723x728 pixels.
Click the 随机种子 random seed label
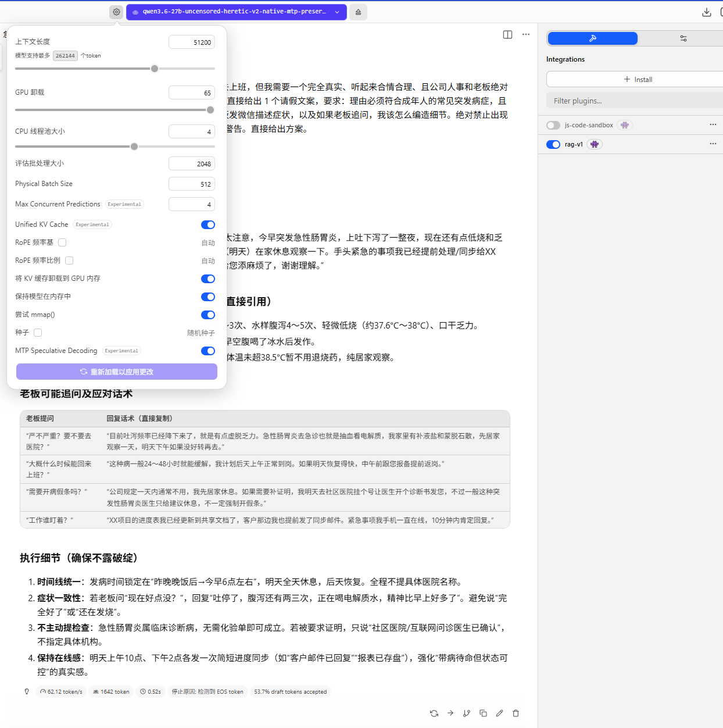[x=201, y=333]
